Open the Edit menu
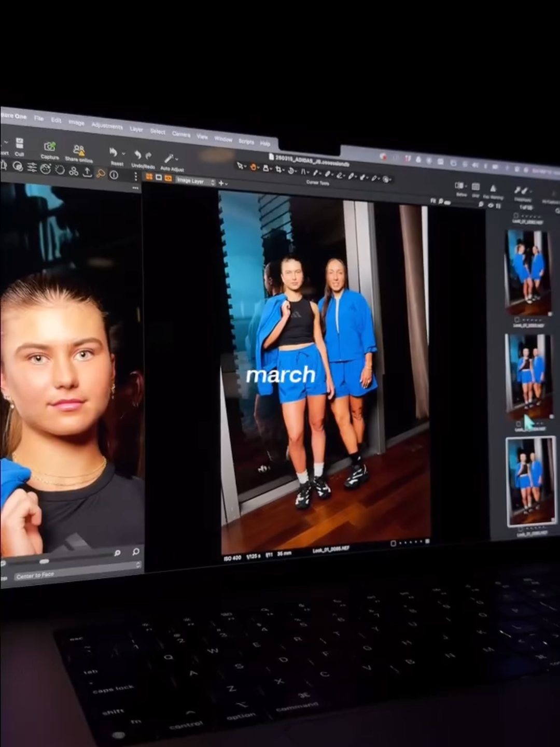The width and height of the screenshot is (560, 747). (56, 120)
